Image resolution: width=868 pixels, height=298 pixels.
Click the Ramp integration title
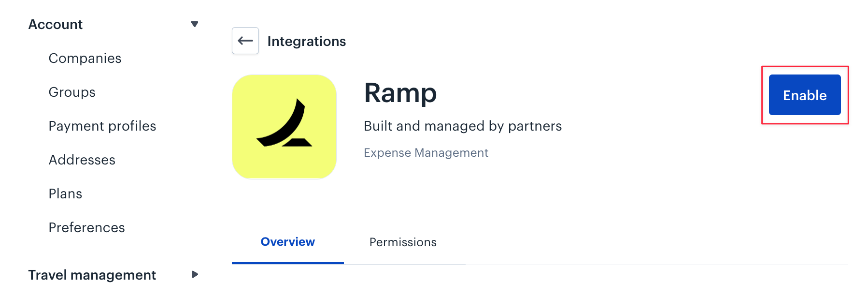tap(400, 93)
